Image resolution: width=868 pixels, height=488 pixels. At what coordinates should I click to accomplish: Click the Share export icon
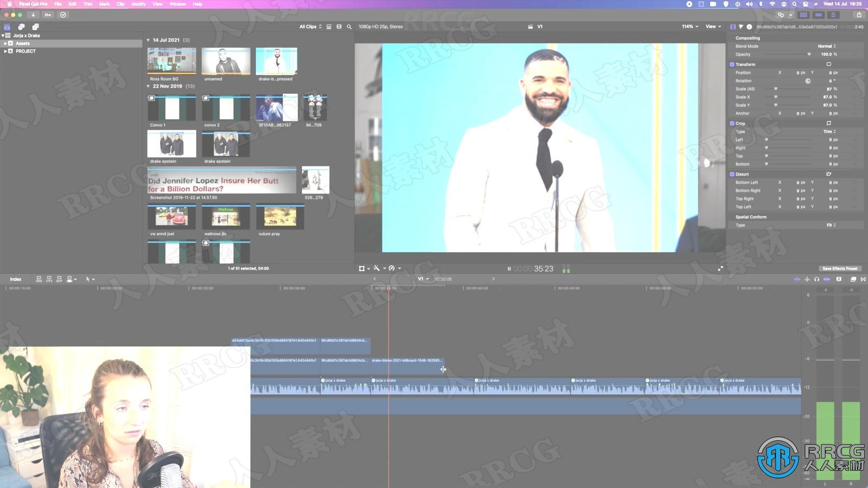[x=859, y=15]
